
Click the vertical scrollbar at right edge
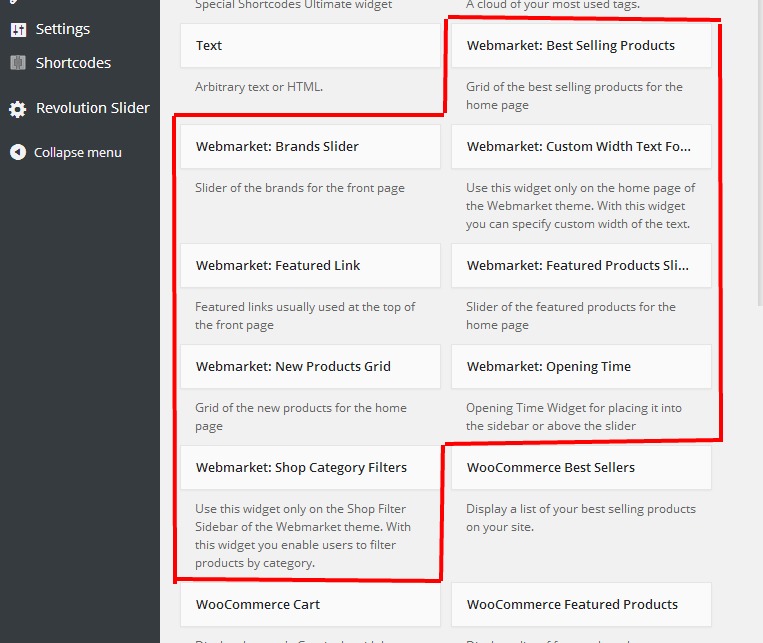(760, 153)
